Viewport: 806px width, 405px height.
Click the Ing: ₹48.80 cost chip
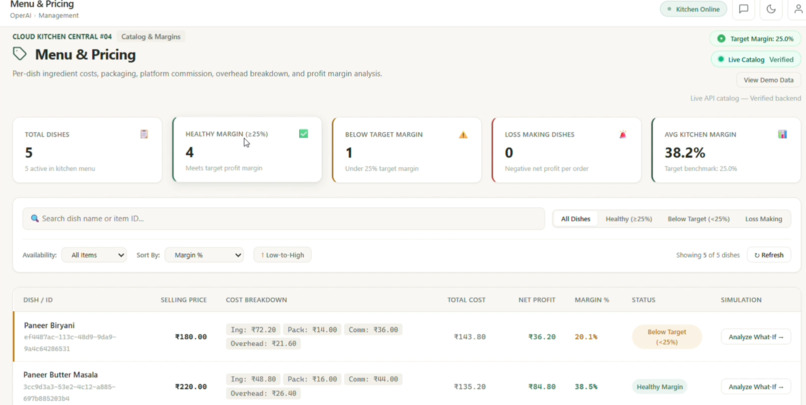(x=253, y=379)
